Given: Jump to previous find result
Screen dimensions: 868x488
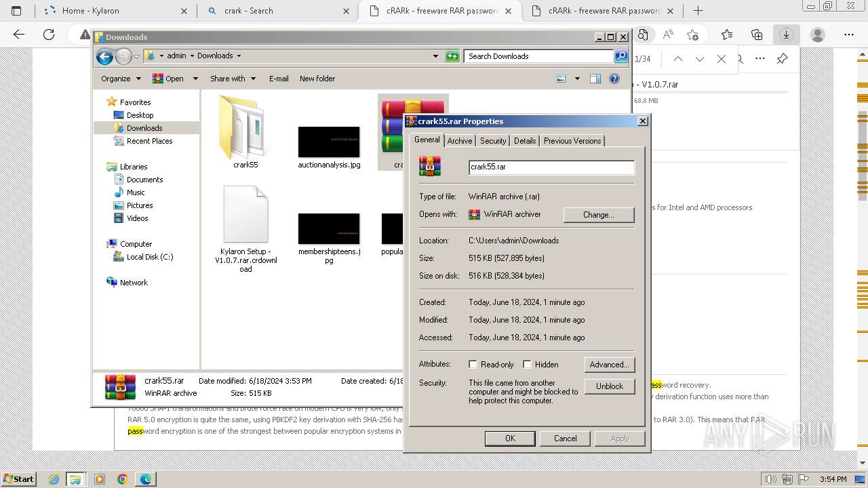Looking at the screenshot, I should click(x=678, y=59).
